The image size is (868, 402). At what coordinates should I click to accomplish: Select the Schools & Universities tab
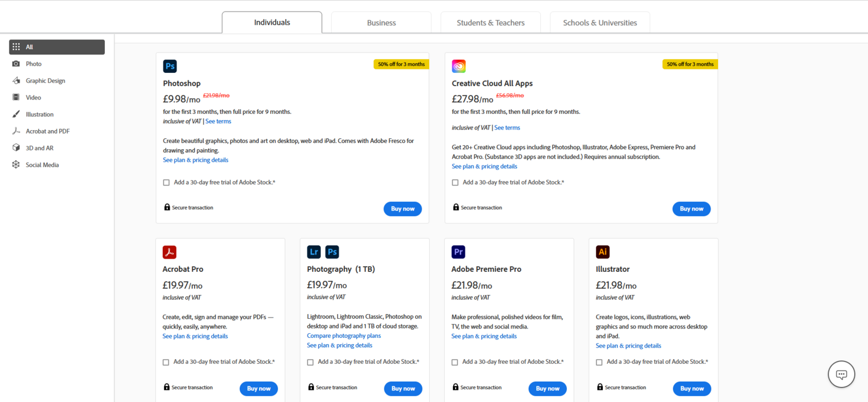[600, 23]
